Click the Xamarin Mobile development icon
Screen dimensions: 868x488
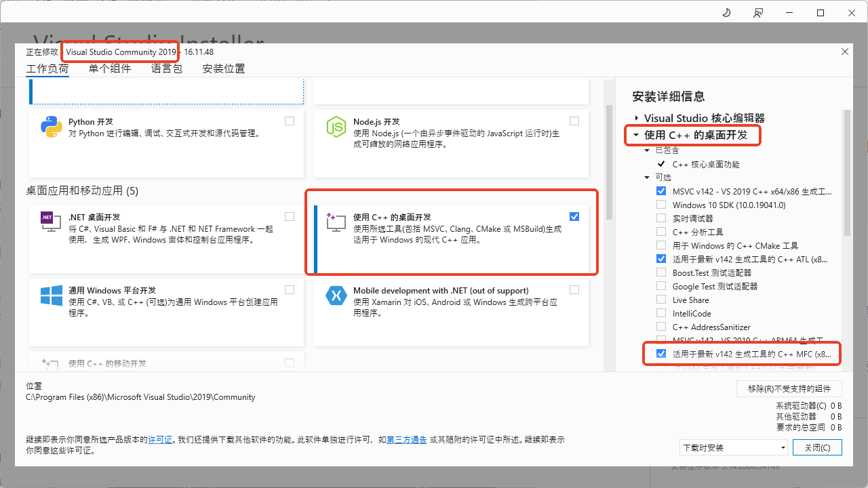[336, 296]
